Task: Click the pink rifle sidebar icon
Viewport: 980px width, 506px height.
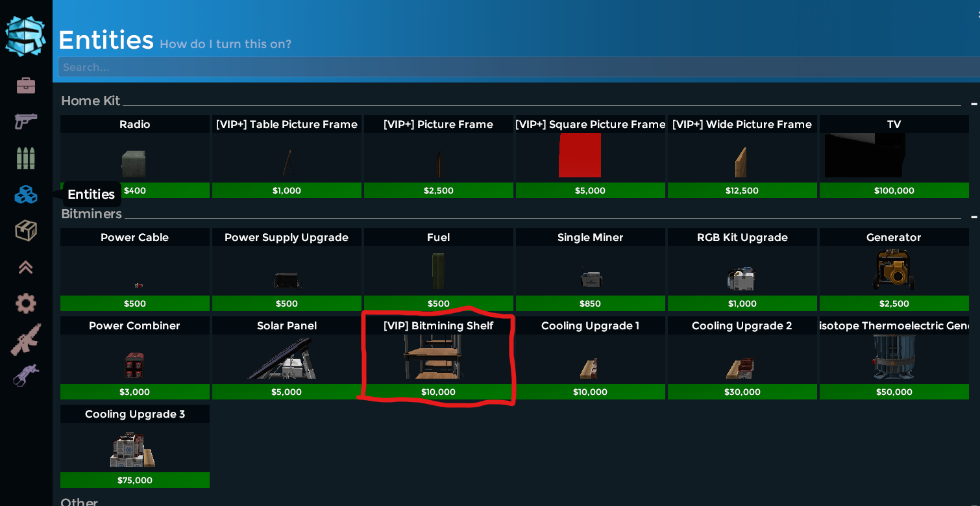Action: coord(26,340)
